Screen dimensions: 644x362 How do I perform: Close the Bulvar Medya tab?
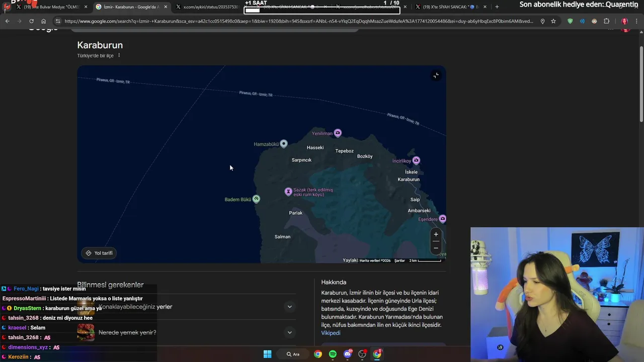pyautogui.click(x=86, y=7)
